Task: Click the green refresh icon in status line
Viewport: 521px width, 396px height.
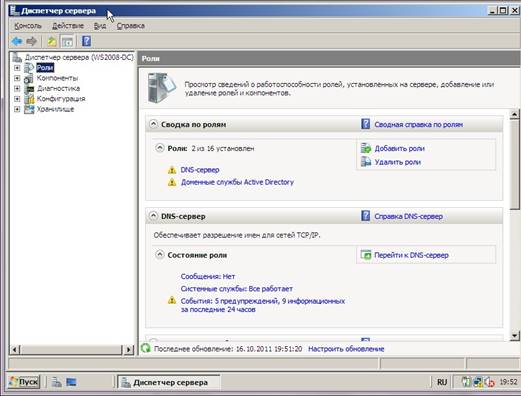Action: click(146, 348)
